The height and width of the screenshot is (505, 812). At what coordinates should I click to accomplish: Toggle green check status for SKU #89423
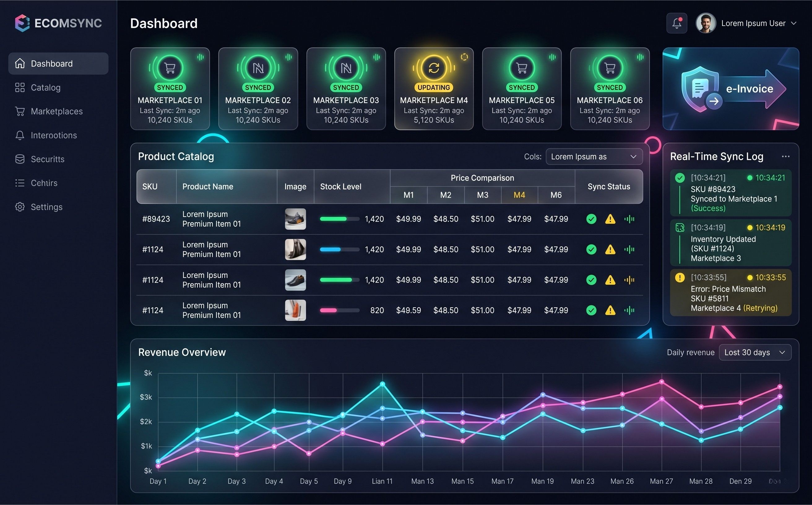coord(591,219)
